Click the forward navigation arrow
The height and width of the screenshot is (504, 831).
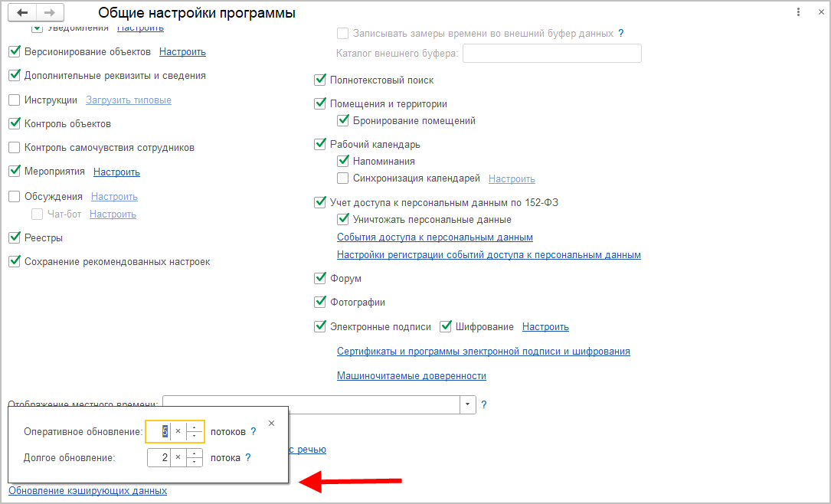(x=50, y=13)
